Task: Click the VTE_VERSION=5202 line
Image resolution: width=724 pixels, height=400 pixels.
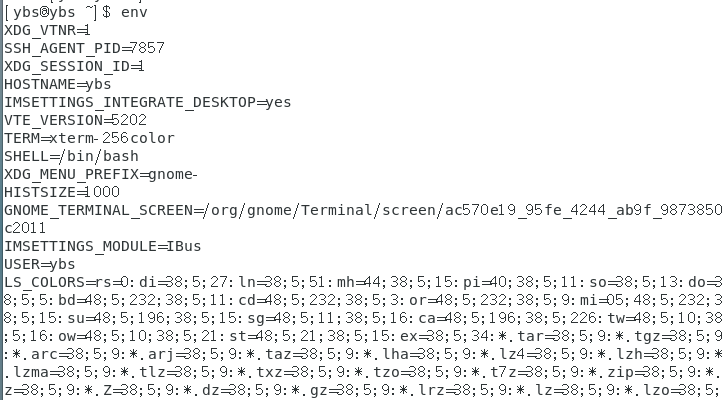Action: click(x=75, y=120)
